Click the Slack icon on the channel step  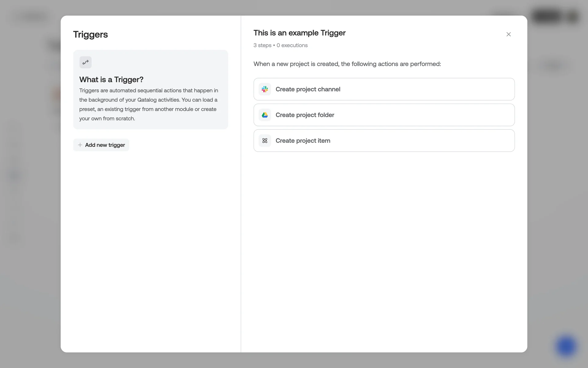point(265,89)
